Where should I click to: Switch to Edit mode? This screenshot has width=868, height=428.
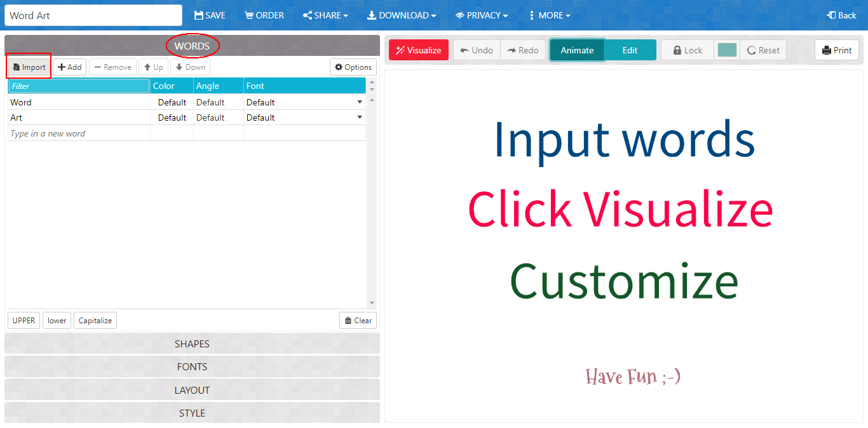tap(630, 50)
